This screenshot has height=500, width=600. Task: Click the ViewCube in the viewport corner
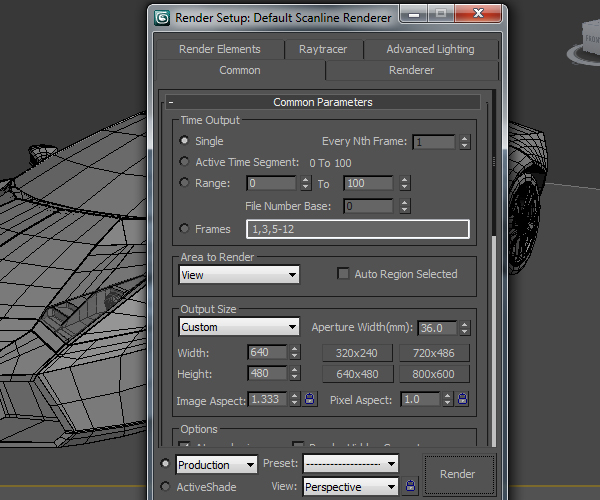[585, 44]
